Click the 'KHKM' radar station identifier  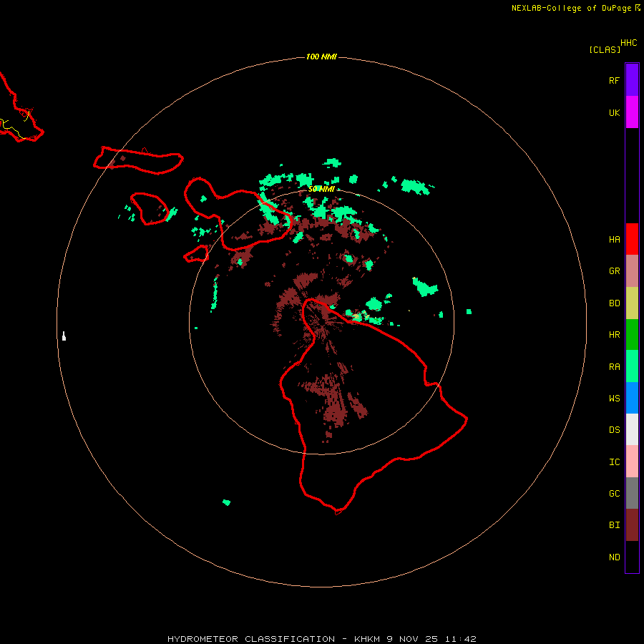368,639
